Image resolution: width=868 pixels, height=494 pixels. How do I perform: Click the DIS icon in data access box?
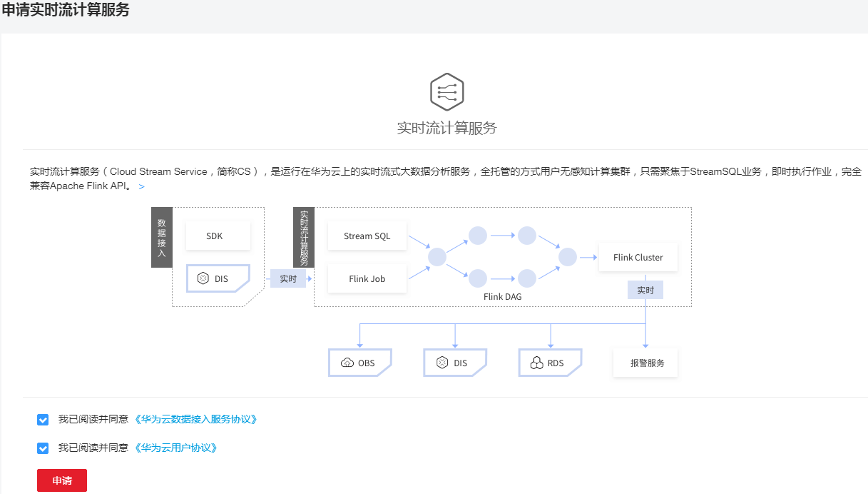(203, 278)
